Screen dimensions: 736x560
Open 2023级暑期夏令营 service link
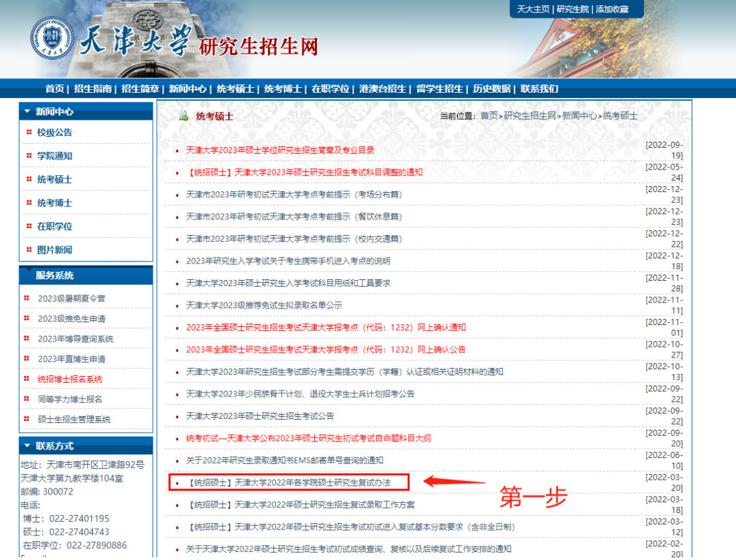[72, 298]
